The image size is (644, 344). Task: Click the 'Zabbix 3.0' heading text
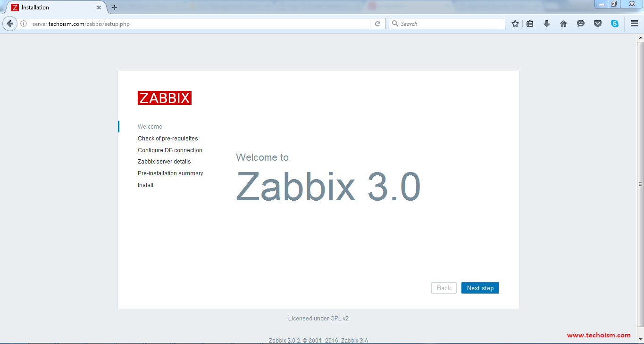pos(328,187)
